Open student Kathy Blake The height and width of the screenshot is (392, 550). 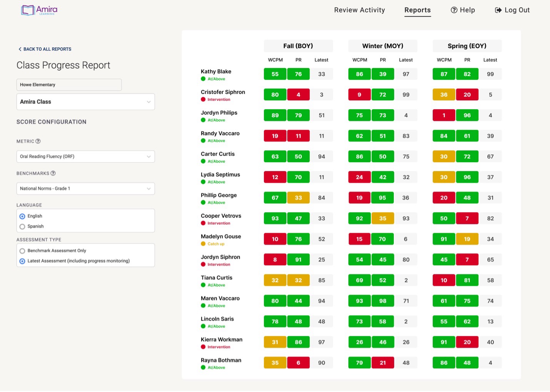(216, 71)
